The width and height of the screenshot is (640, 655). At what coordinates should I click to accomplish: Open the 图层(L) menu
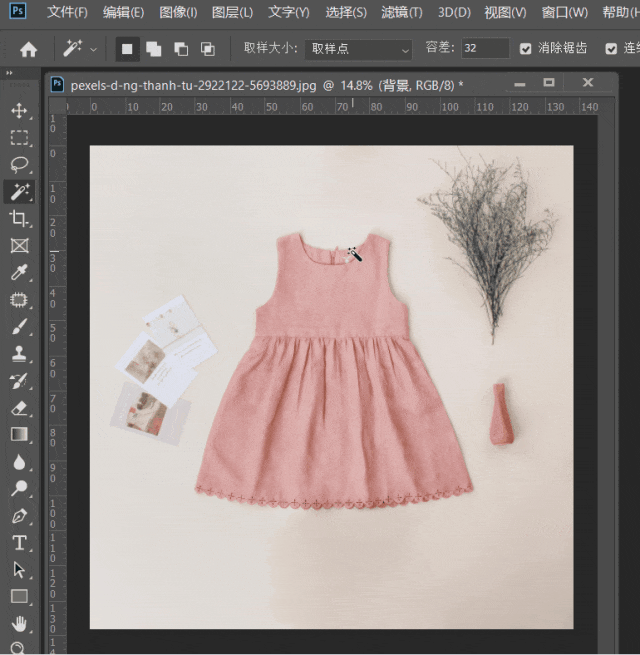click(233, 12)
